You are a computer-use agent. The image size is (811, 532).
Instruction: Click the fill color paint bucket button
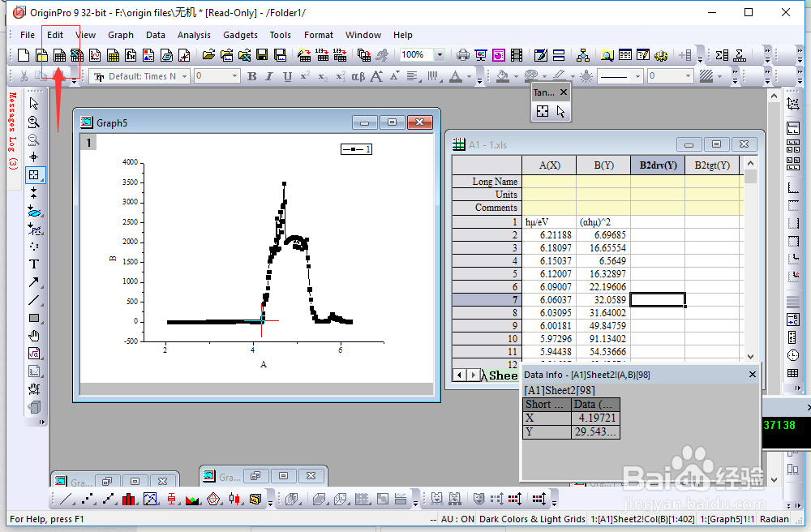tap(502, 76)
